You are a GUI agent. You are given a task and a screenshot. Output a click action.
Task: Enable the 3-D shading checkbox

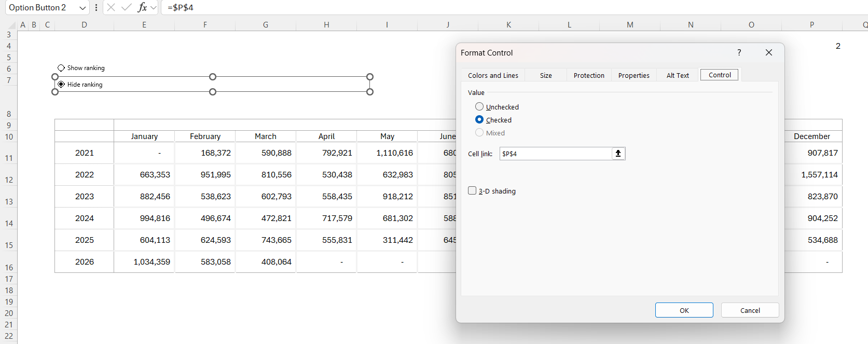[x=472, y=190]
